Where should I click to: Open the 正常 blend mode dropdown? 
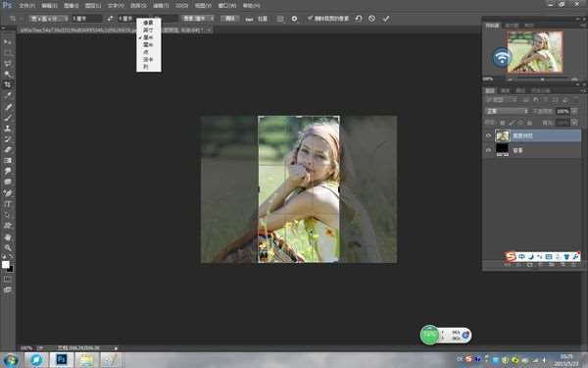[x=507, y=111]
